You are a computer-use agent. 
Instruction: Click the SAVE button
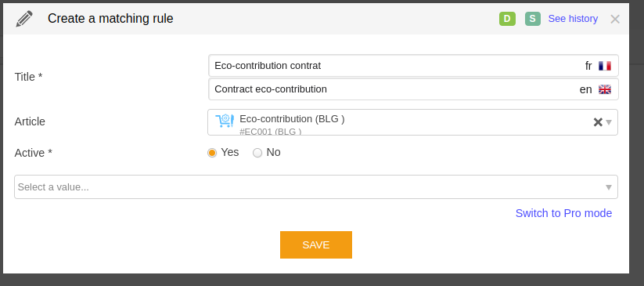[x=316, y=244]
